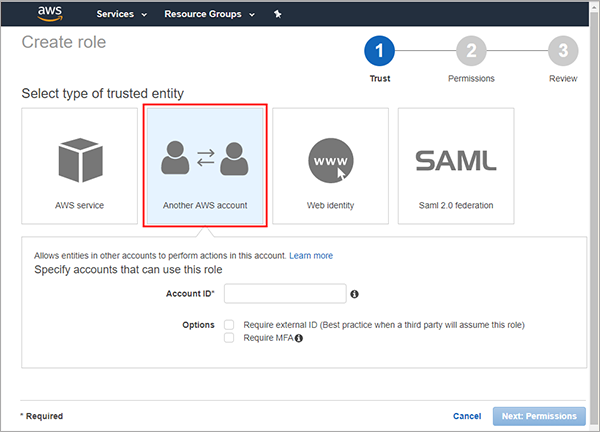Open the pin shortcuts icon in the header
The height and width of the screenshot is (432, 600).
pyautogui.click(x=278, y=14)
